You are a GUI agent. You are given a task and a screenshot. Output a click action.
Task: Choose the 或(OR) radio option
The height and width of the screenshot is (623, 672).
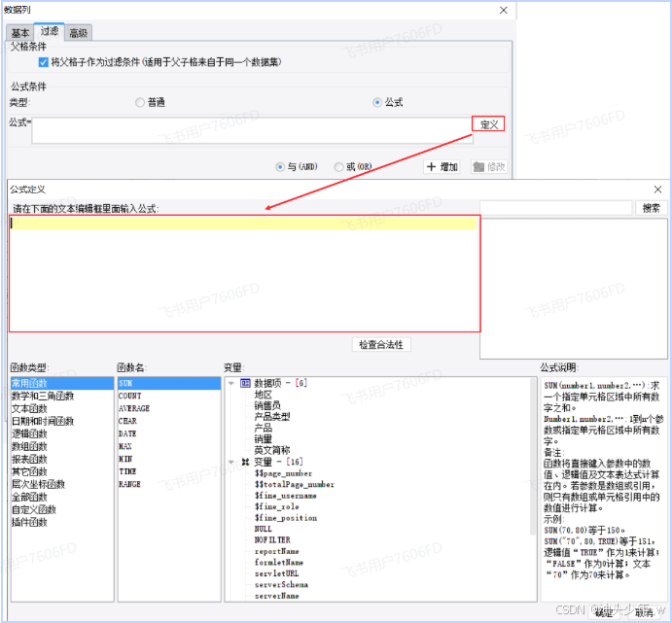(338, 167)
